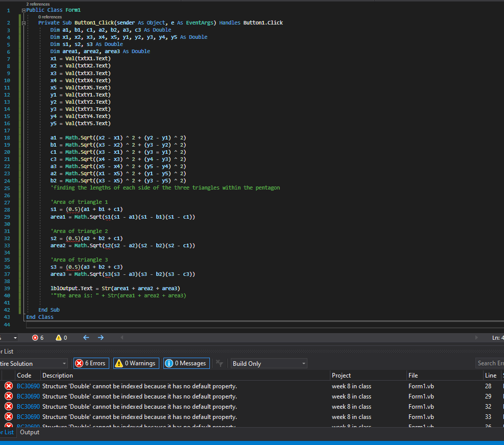Screen dimensions: 504x445
Task: Go to previous issue with left arrow
Action: click(x=86, y=338)
